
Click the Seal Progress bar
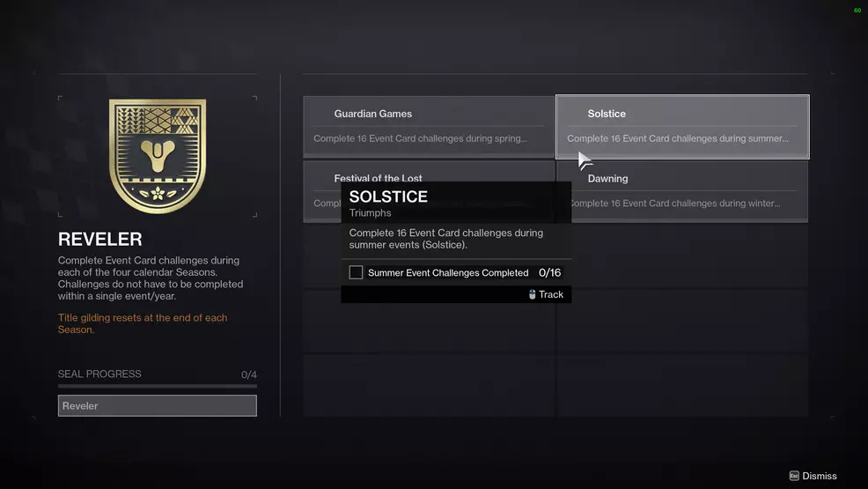point(158,386)
